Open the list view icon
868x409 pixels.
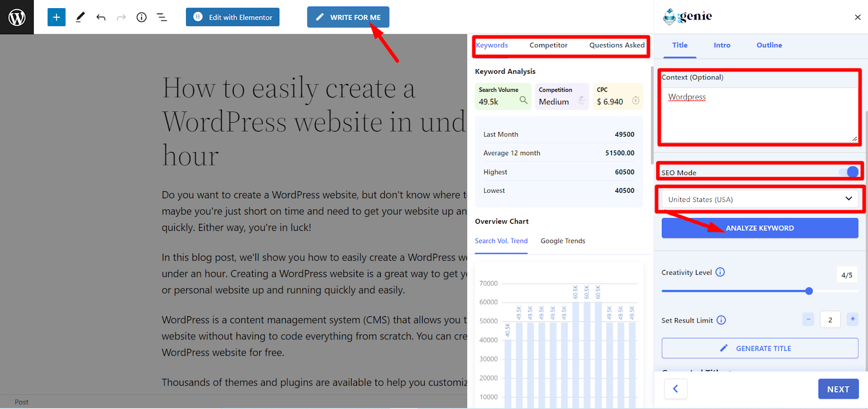point(162,17)
